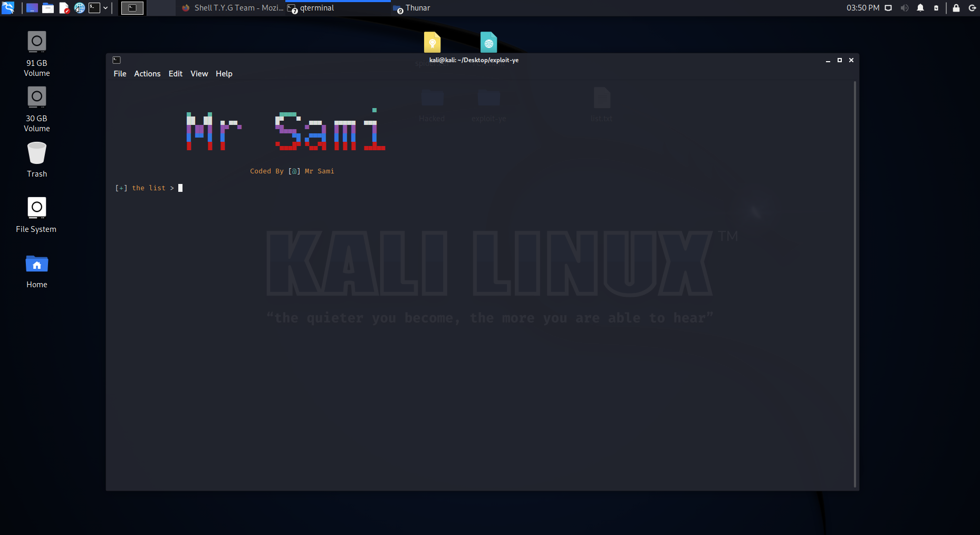Image resolution: width=980 pixels, height=535 pixels.
Task: Click at the 'the list >' prompt cursor
Action: (x=180, y=188)
